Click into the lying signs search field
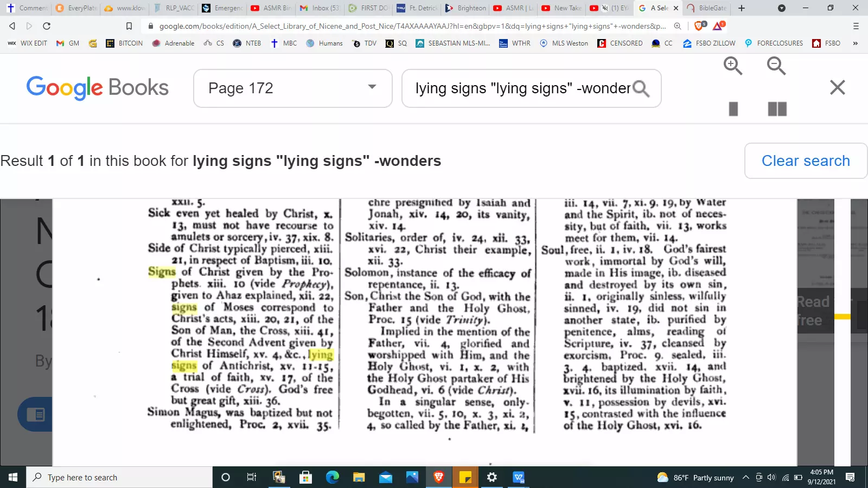868x488 pixels. pyautogui.click(x=521, y=88)
